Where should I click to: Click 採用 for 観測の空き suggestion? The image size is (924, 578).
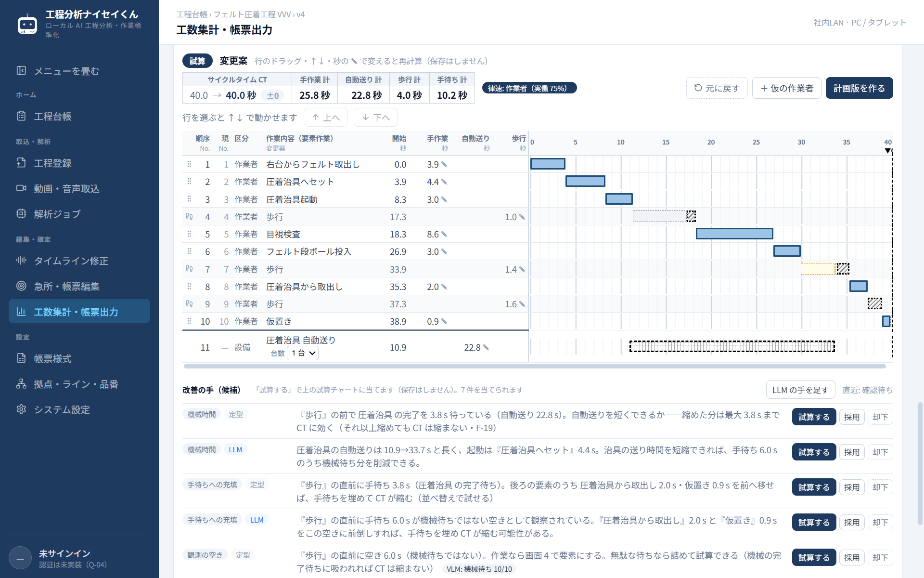pyautogui.click(x=851, y=557)
